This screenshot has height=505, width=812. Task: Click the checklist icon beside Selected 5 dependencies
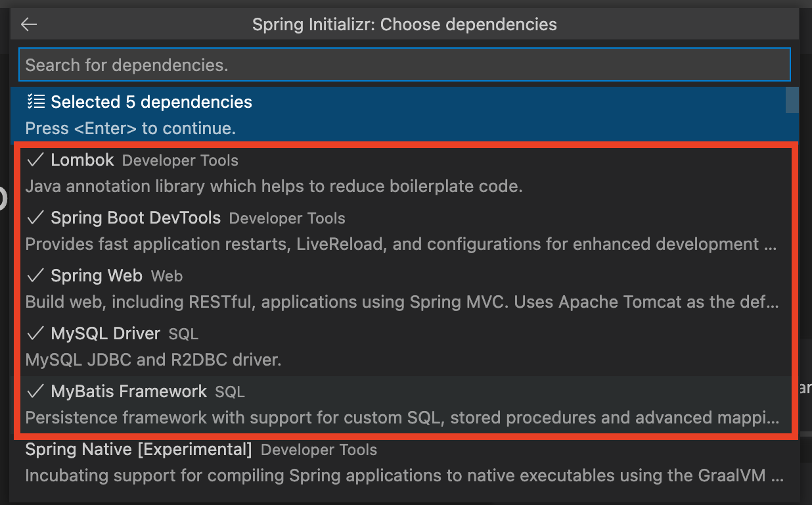pyautogui.click(x=36, y=102)
